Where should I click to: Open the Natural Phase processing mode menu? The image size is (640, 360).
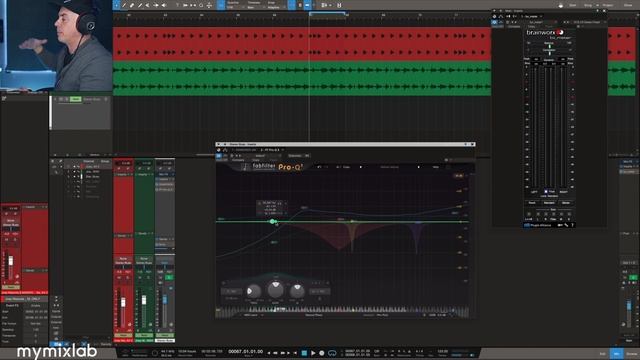click(314, 315)
